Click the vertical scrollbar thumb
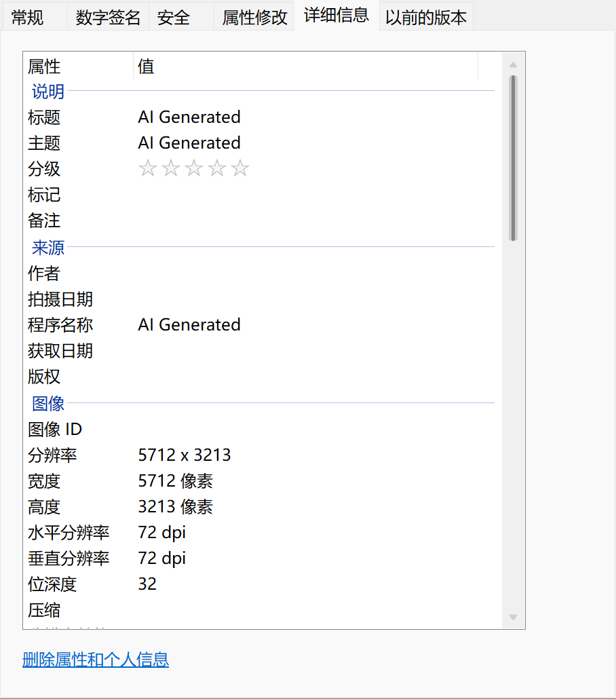Screen dimensions: 616x699 [513, 157]
